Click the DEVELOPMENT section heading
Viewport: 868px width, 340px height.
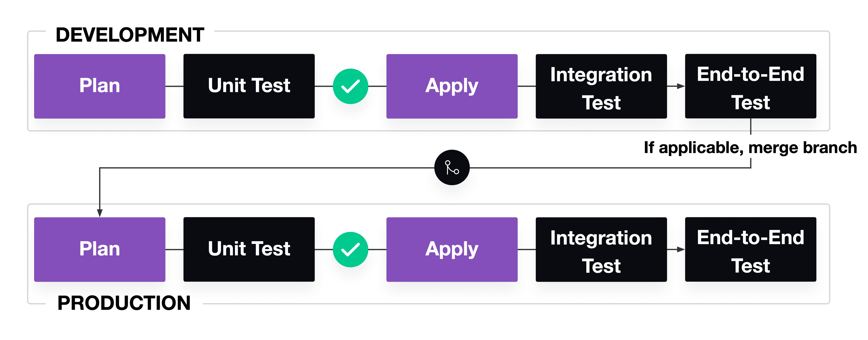click(130, 35)
